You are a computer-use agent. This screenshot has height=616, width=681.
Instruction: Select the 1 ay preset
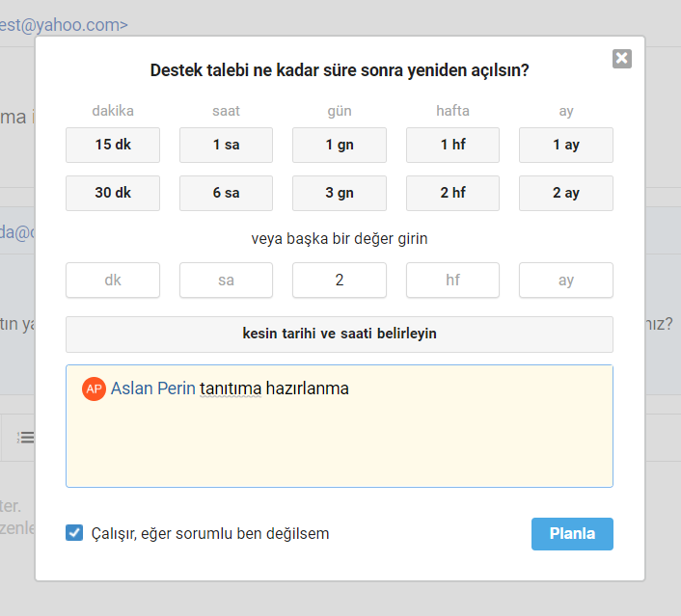click(566, 145)
